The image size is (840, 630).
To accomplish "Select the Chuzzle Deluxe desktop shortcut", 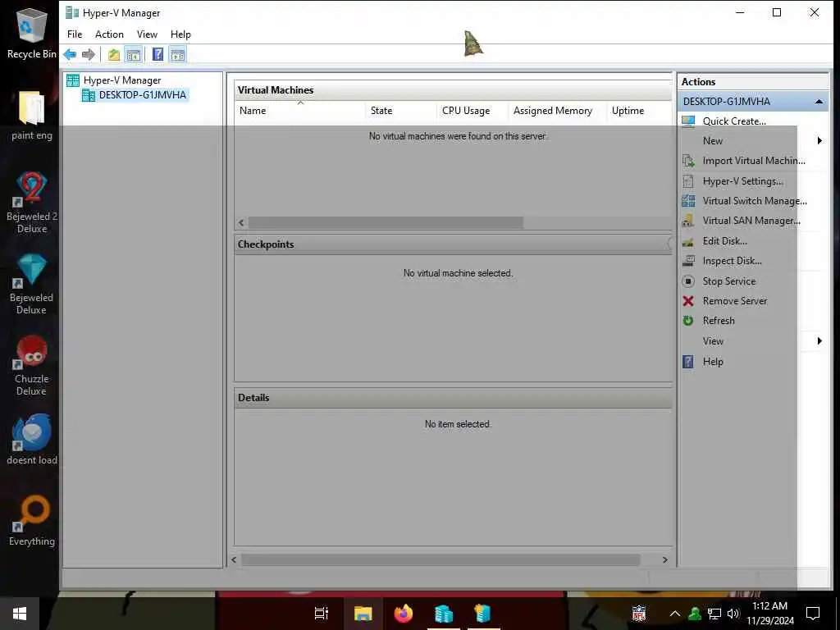I will click(31, 365).
